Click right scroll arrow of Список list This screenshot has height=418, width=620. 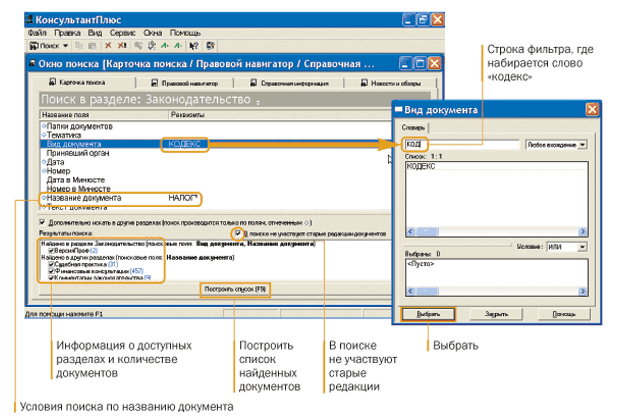tap(582, 231)
